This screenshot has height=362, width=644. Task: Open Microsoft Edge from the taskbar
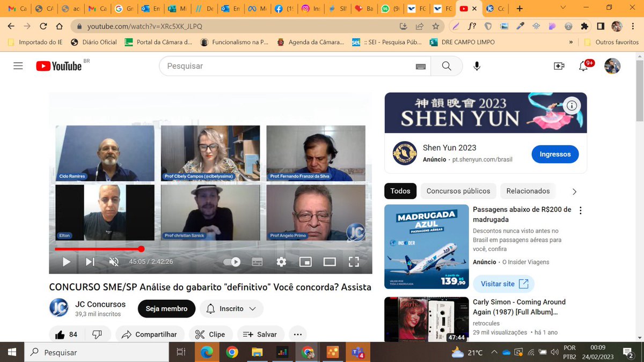pos(207,352)
